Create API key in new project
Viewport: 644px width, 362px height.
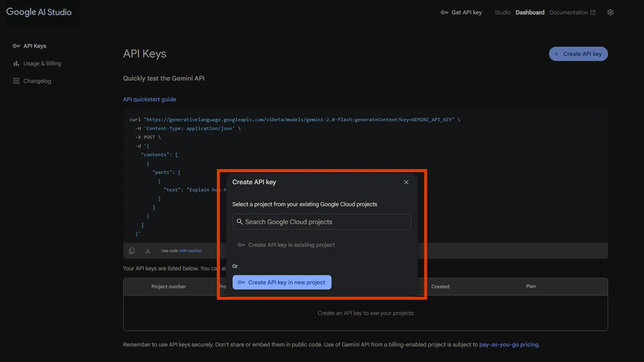coord(282,282)
